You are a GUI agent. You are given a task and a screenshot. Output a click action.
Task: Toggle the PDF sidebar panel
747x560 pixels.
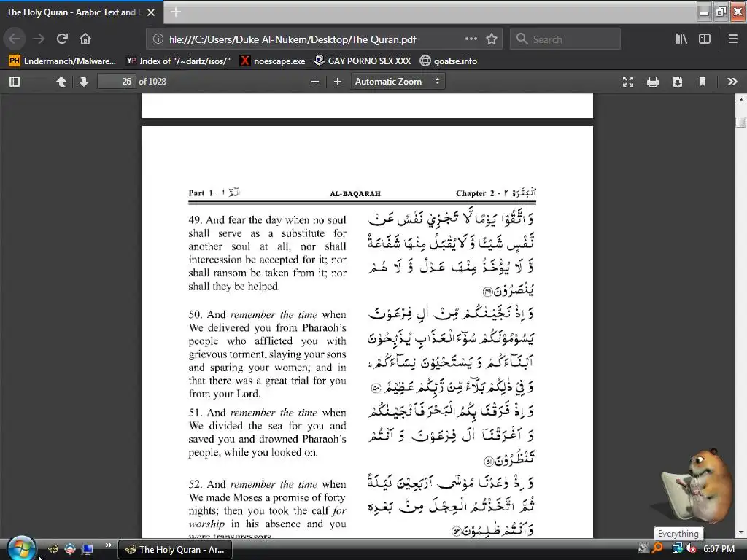pyautogui.click(x=15, y=82)
